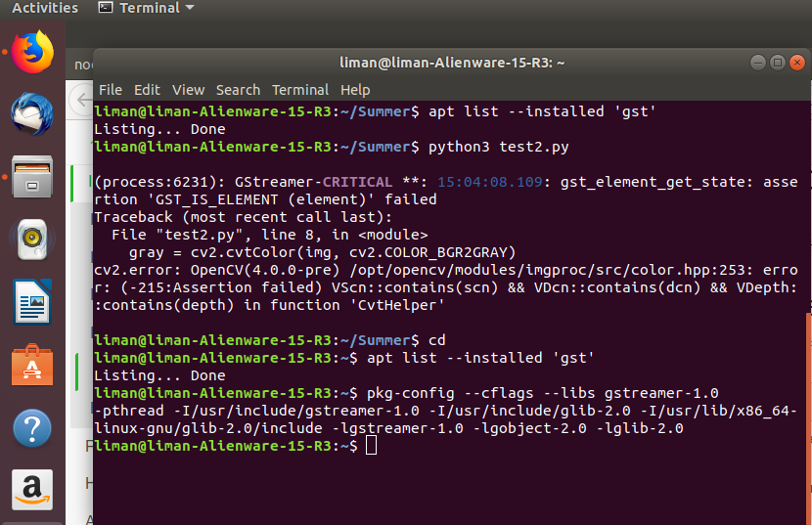Click 'Traceback (most recent call last):' line
812x525 pixels.
(243, 217)
